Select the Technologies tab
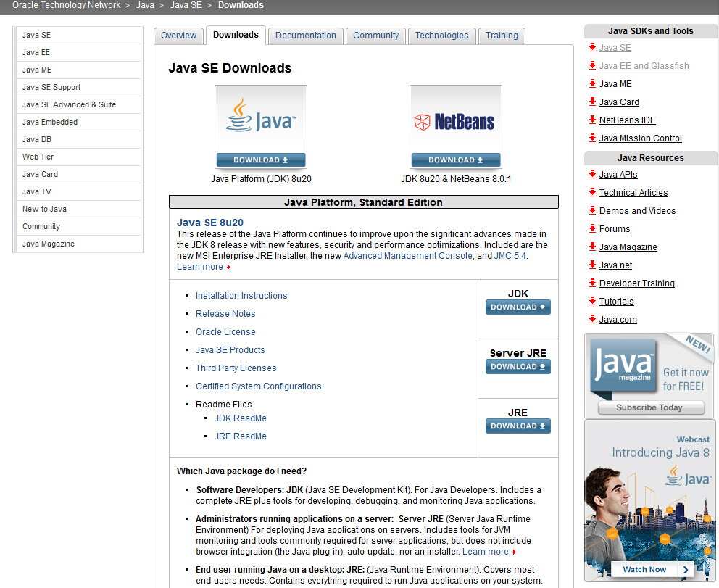The width and height of the screenshot is (719, 588). [441, 36]
